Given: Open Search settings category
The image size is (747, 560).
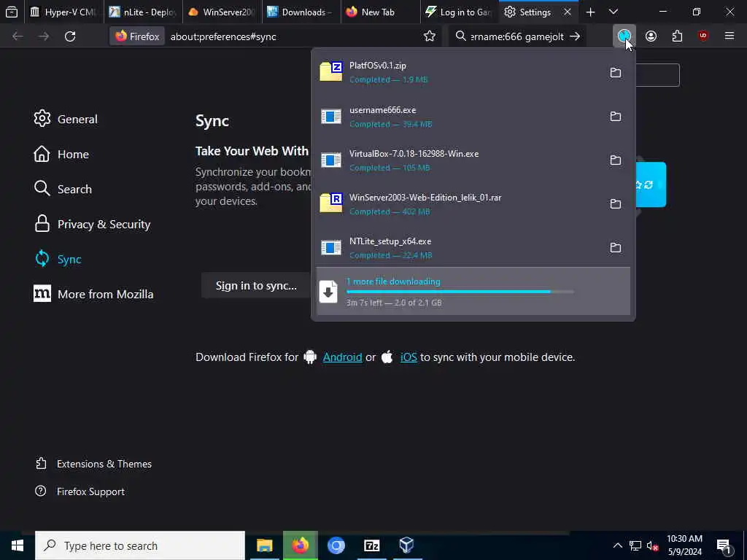Looking at the screenshot, I should [x=63, y=189].
